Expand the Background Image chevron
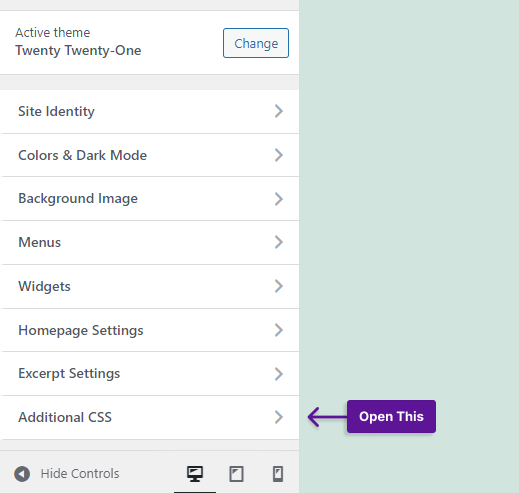 point(279,199)
